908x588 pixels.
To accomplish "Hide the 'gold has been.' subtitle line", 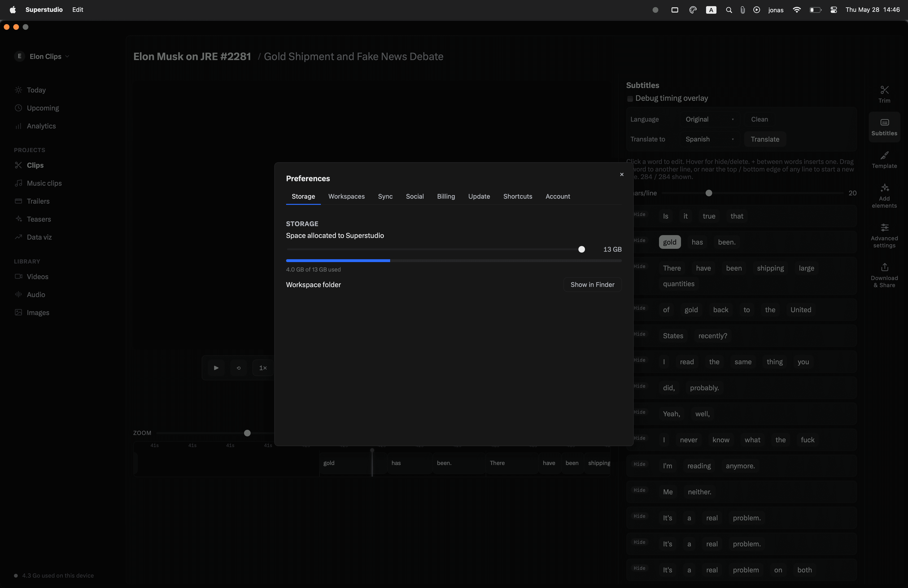I will [639, 240].
